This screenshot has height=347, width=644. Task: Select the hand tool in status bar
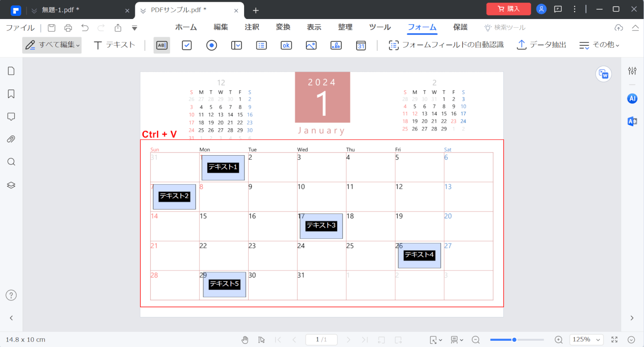[245, 339]
